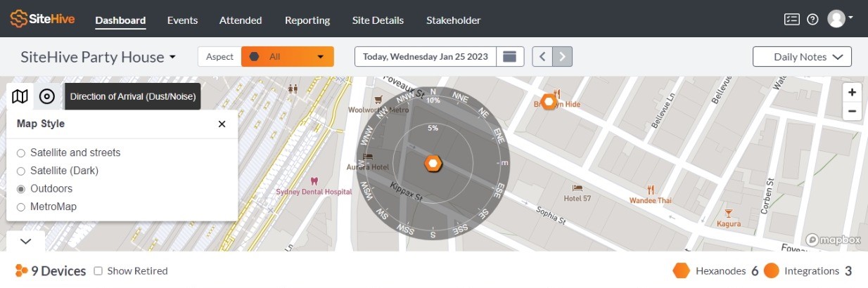
Task: Open the Reporting tab
Action: (307, 20)
